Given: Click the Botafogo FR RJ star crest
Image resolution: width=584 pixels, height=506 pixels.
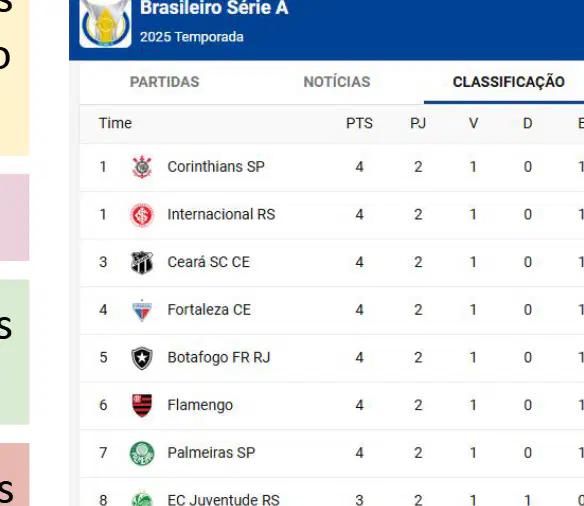Looking at the screenshot, I should coord(142,358).
